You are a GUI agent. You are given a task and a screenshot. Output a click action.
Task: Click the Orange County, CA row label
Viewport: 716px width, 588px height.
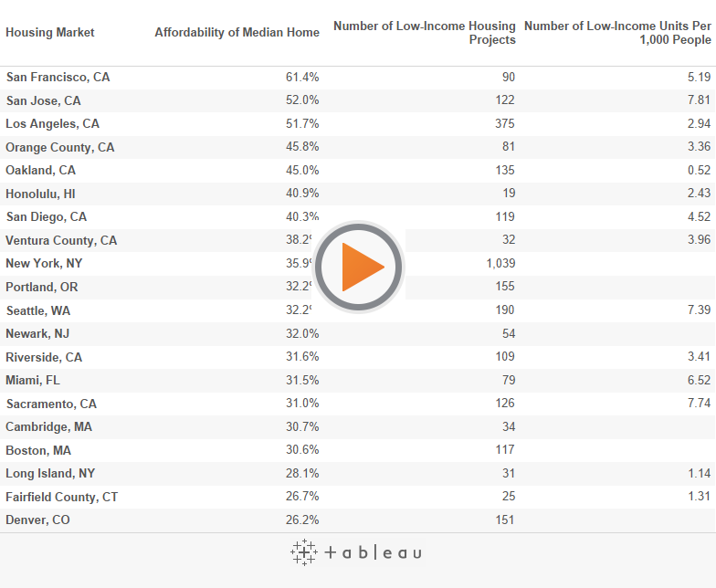tap(59, 148)
